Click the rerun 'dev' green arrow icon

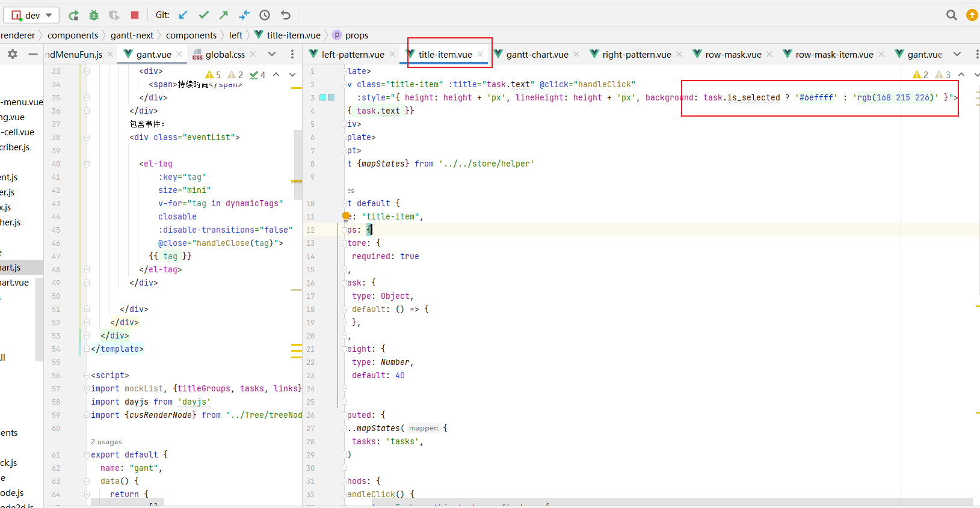(x=73, y=15)
